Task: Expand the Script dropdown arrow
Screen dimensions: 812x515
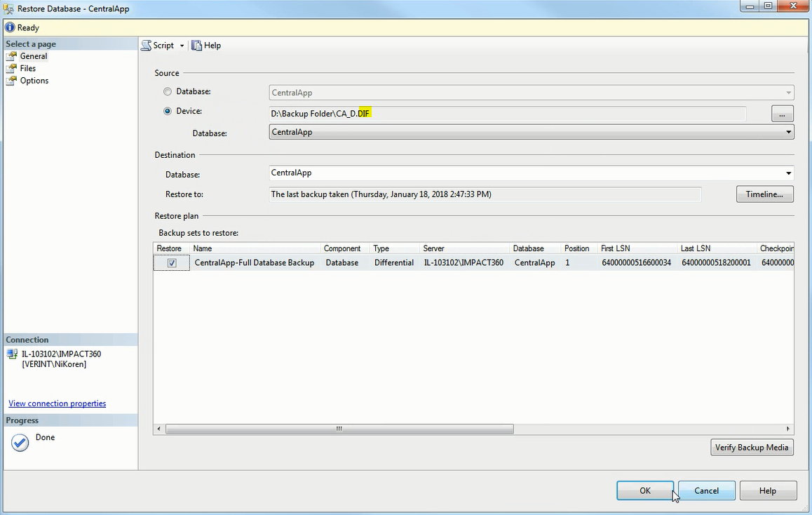Action: 182,46
